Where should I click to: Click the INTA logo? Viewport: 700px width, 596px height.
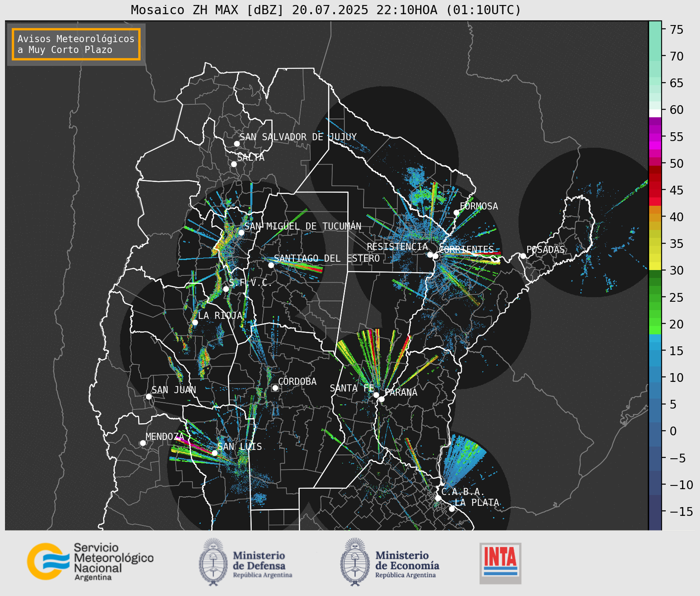(x=500, y=563)
